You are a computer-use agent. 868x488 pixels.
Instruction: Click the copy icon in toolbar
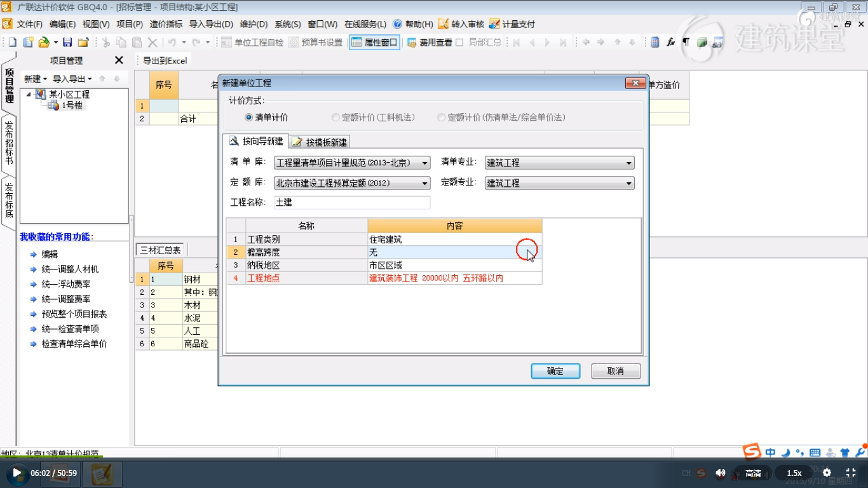tap(121, 43)
